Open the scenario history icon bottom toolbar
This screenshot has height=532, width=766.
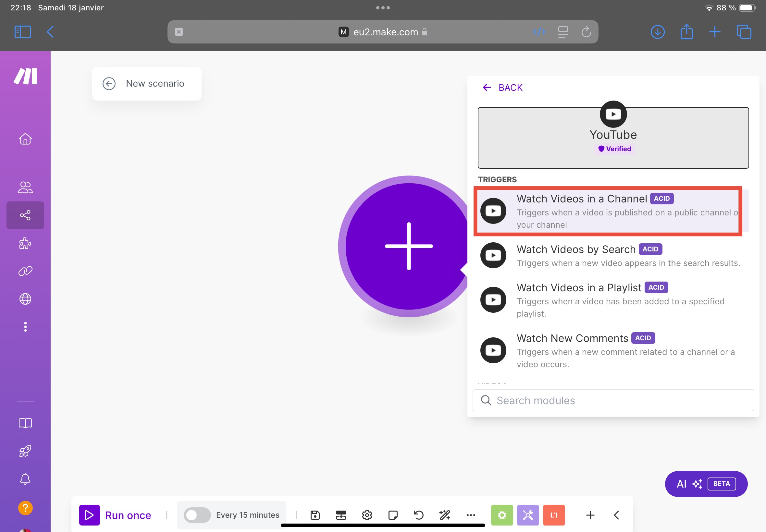tap(418, 515)
